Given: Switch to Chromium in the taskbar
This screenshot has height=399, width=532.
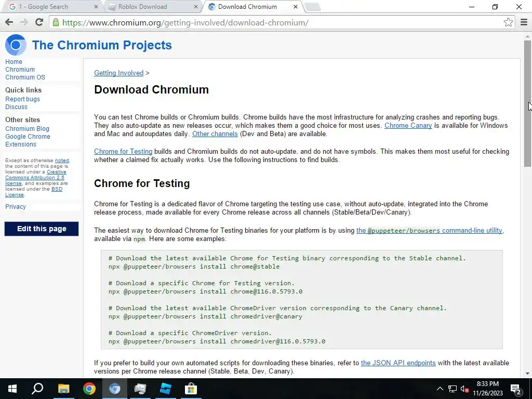Looking at the screenshot, I should (115, 389).
